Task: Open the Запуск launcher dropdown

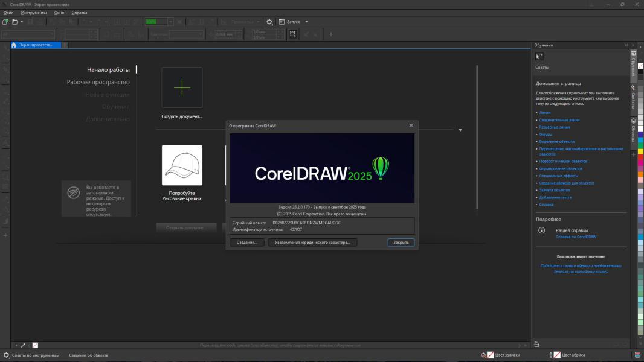Action: click(x=306, y=22)
